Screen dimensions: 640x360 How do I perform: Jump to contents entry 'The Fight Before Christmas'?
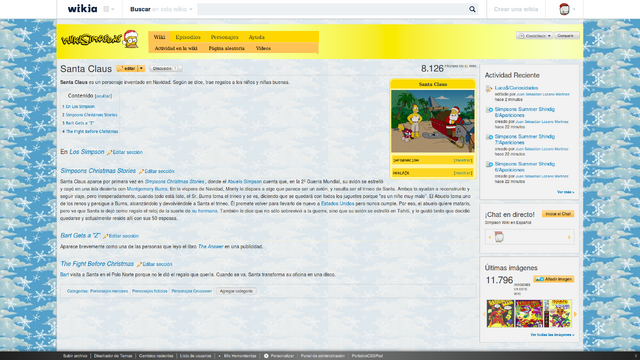coord(92,131)
